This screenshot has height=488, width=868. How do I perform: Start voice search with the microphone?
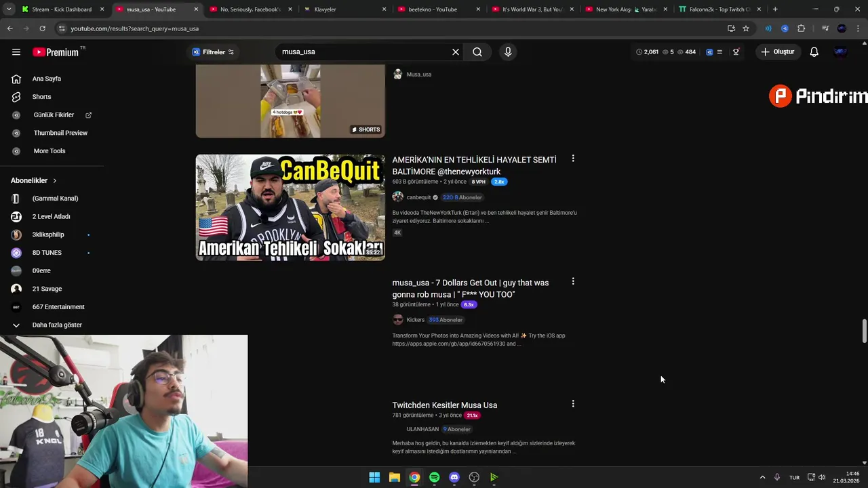point(508,52)
